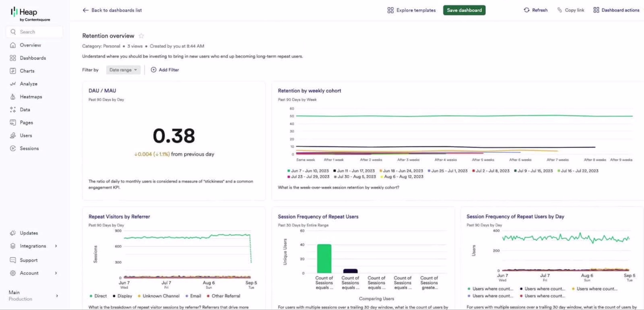Click the Copy link icon
The height and width of the screenshot is (310, 644).
click(x=559, y=10)
